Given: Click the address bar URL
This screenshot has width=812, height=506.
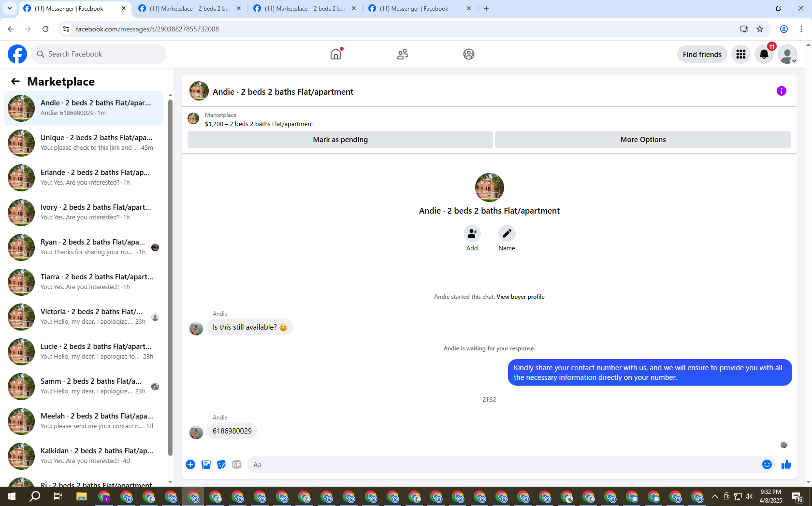Looking at the screenshot, I should click(x=147, y=29).
